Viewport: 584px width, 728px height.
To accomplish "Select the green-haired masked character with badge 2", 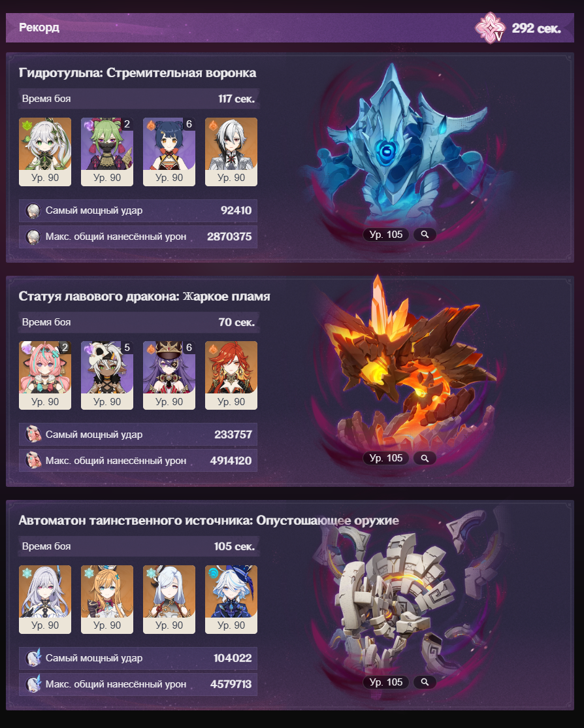I will [x=107, y=152].
